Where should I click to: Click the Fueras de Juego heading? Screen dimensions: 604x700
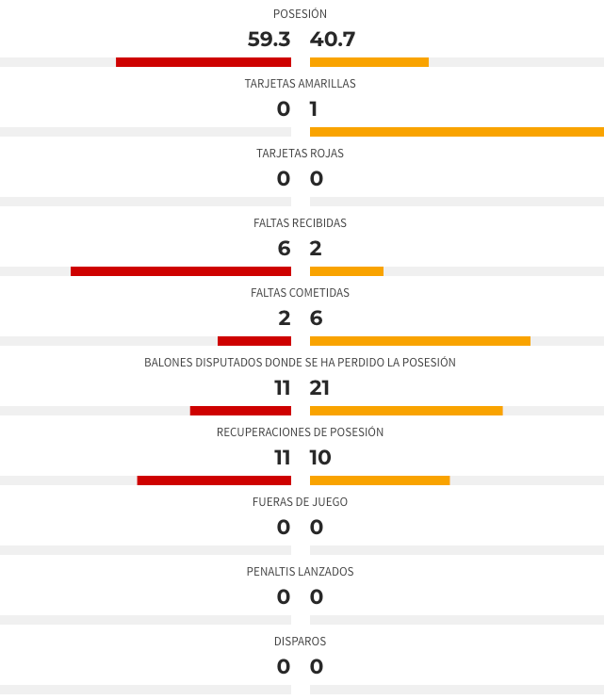point(300,502)
